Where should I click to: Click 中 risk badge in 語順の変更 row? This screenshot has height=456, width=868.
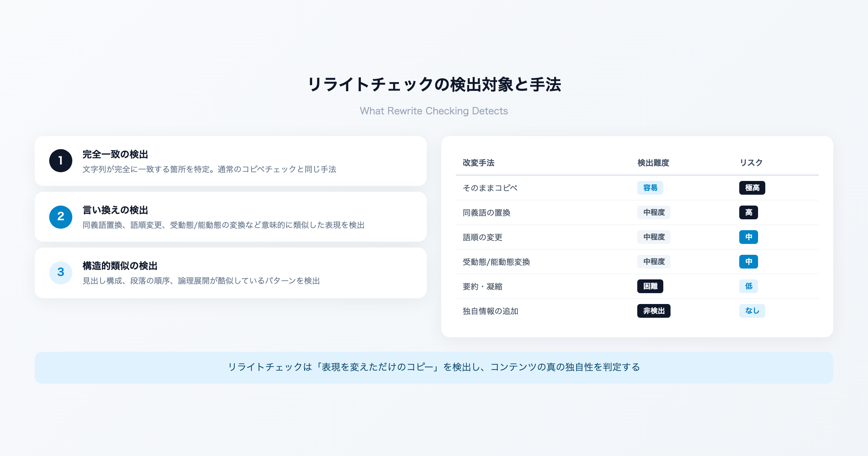coord(749,237)
